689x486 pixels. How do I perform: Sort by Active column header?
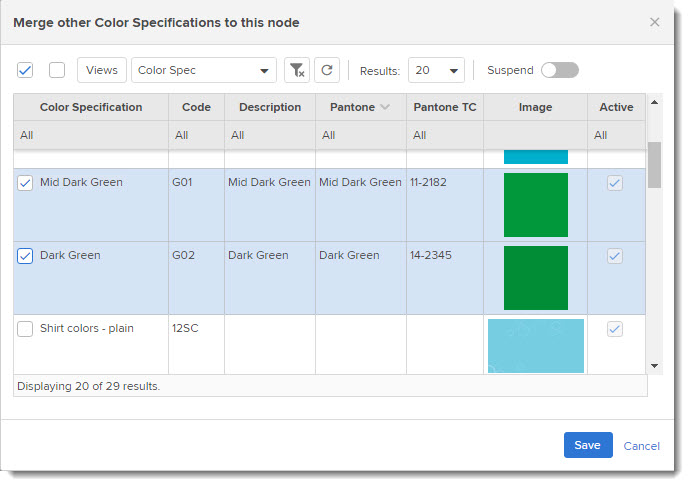click(x=616, y=107)
